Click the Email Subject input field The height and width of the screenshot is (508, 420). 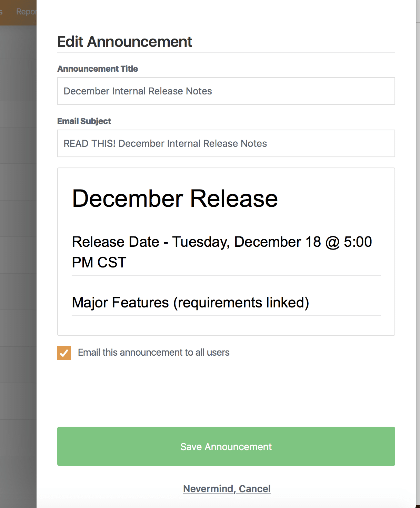[226, 143]
